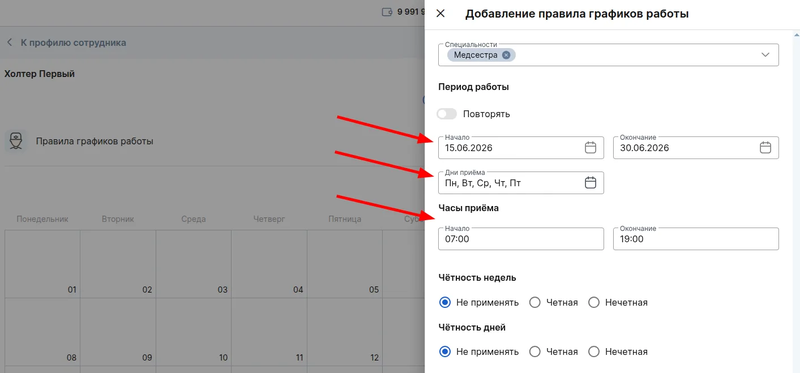The height and width of the screenshot is (373, 800).
Task: Click the wallet balance icon in header
Action: (387, 12)
